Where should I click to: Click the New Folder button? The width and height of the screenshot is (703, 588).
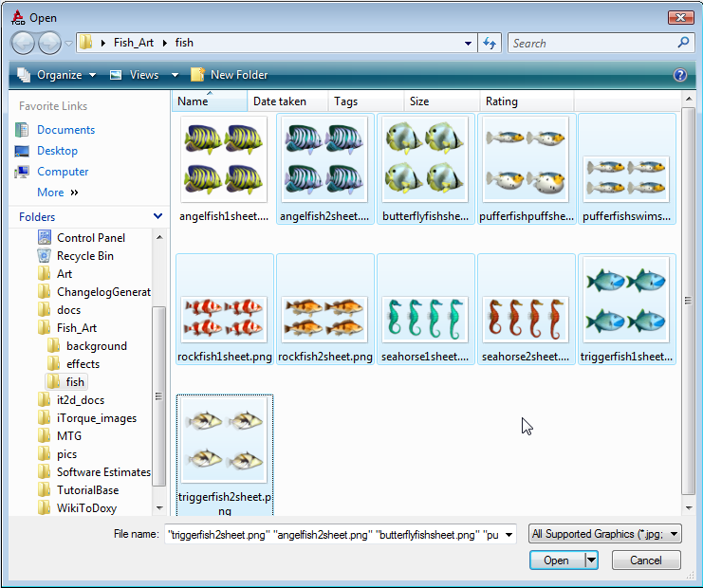(229, 75)
